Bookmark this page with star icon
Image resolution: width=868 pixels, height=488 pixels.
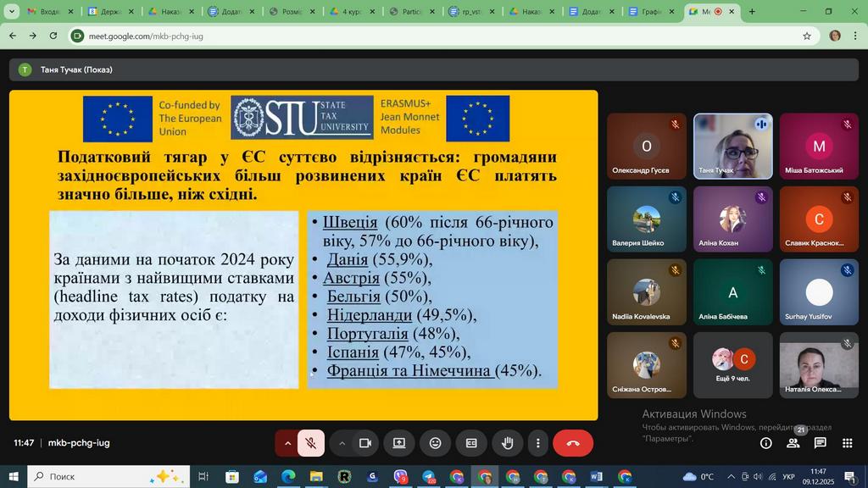click(807, 36)
